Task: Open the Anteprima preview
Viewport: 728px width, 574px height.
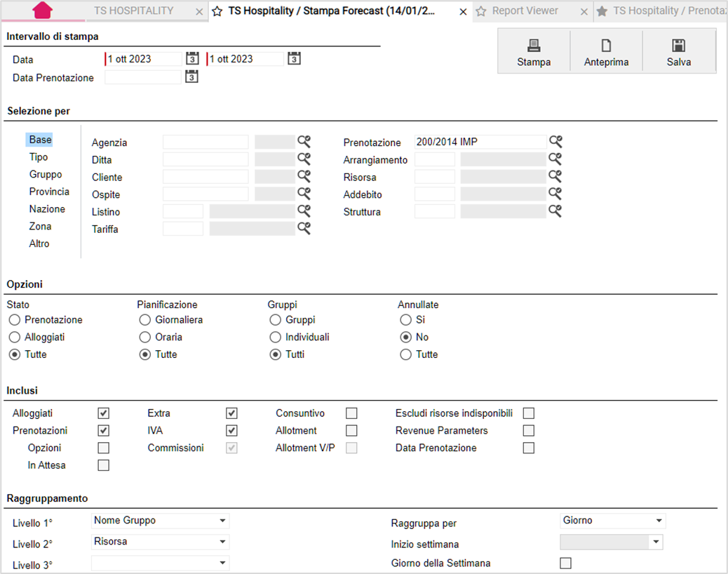Action: tap(607, 52)
